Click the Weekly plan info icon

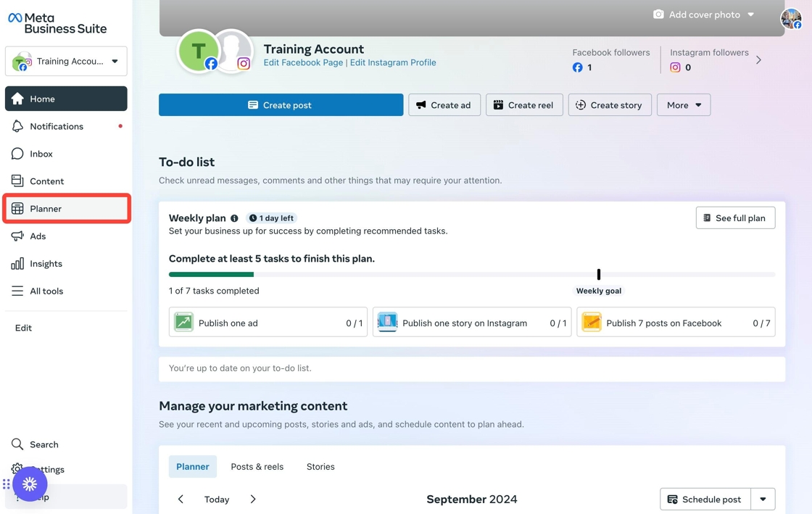(235, 218)
